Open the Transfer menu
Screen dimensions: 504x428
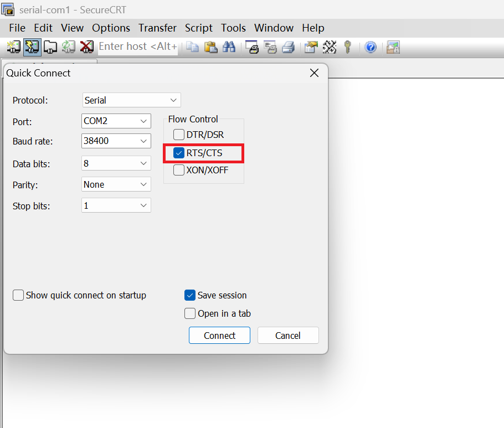[157, 28]
